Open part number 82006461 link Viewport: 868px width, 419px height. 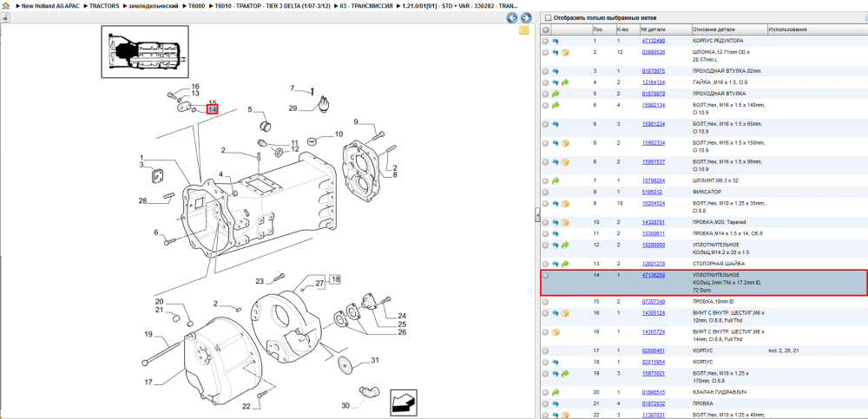click(x=654, y=350)
